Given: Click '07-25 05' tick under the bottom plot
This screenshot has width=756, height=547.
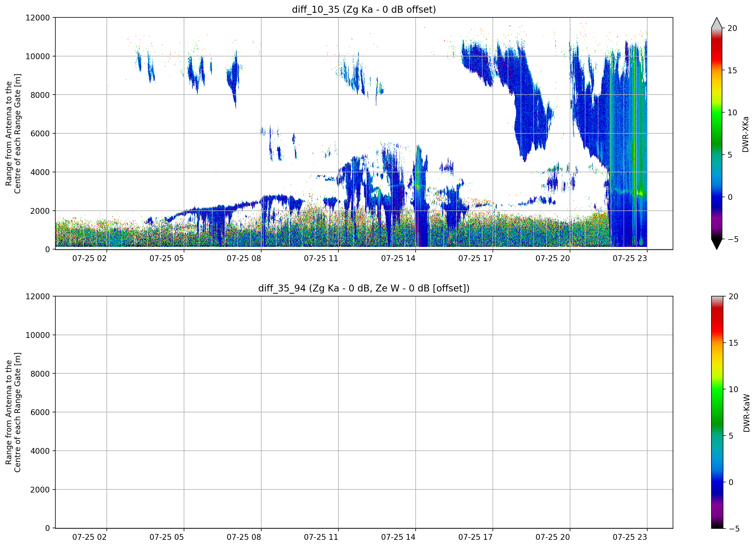Looking at the screenshot, I should coord(167,537).
